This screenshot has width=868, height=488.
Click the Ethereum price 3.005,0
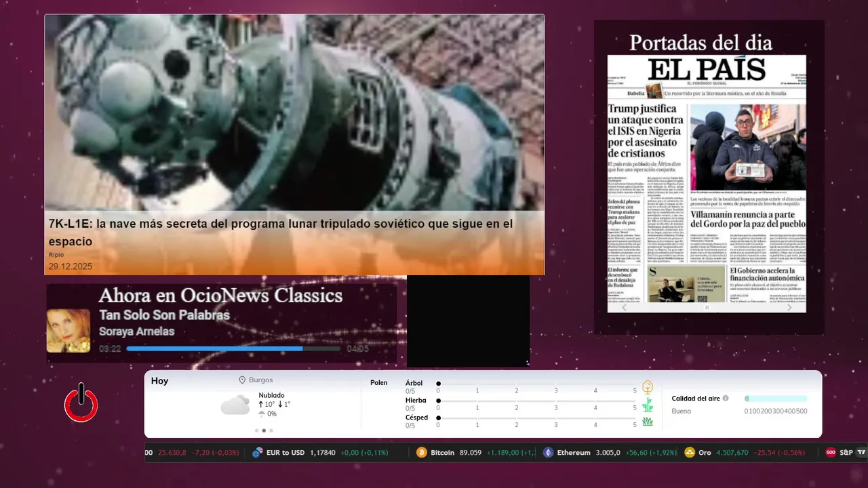tap(608, 452)
